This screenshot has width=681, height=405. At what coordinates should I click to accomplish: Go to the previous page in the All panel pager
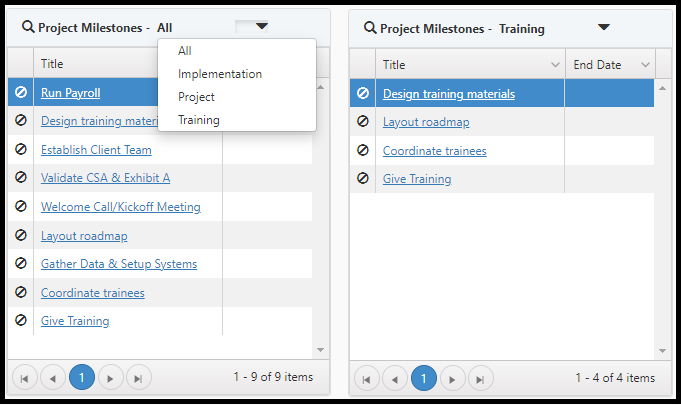[53, 378]
